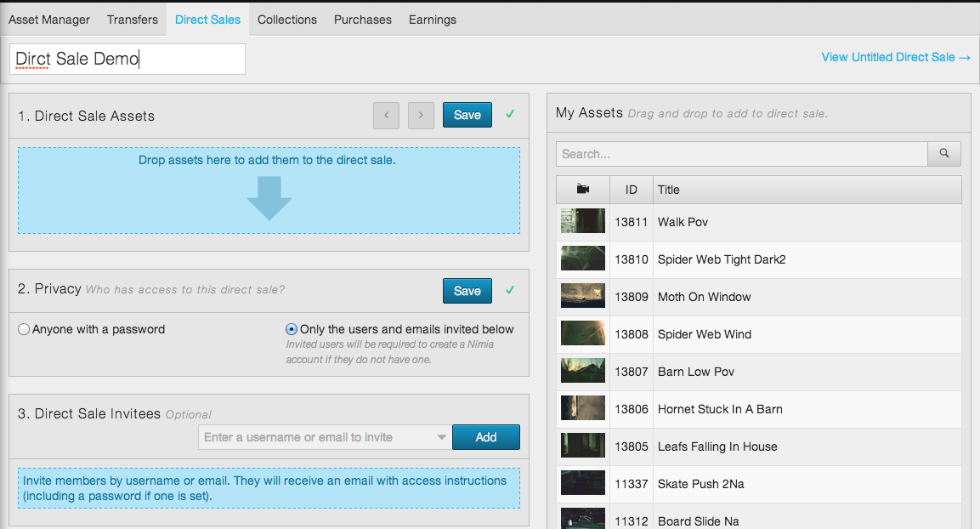Click asset ID 13810

tap(632, 259)
